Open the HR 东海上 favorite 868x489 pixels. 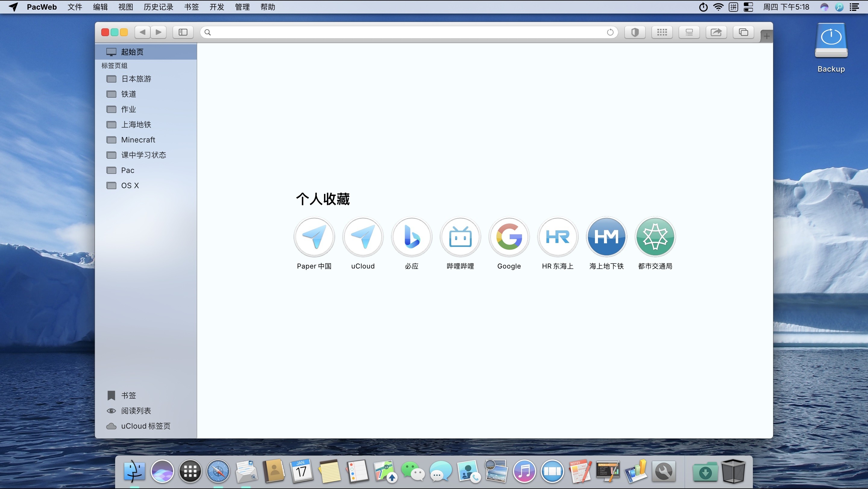(x=558, y=237)
